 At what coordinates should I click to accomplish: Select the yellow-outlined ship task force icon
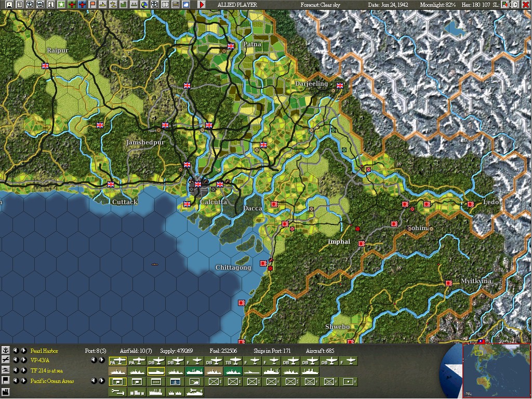(x=156, y=371)
